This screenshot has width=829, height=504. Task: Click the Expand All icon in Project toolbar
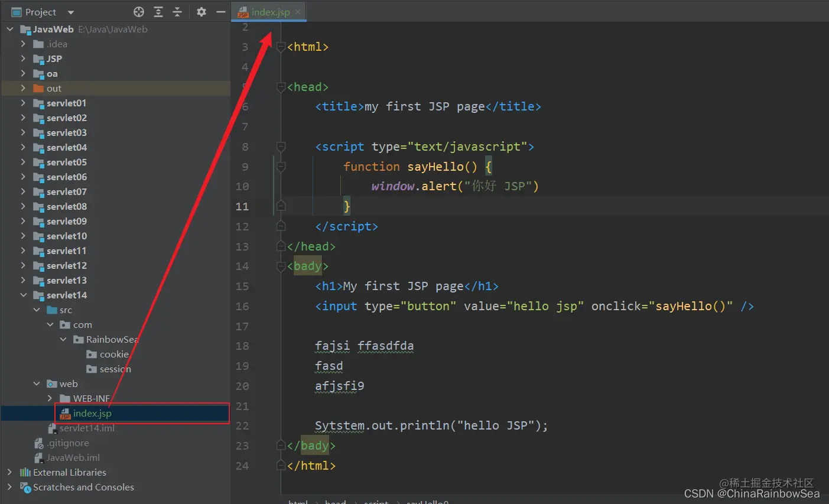coord(158,12)
